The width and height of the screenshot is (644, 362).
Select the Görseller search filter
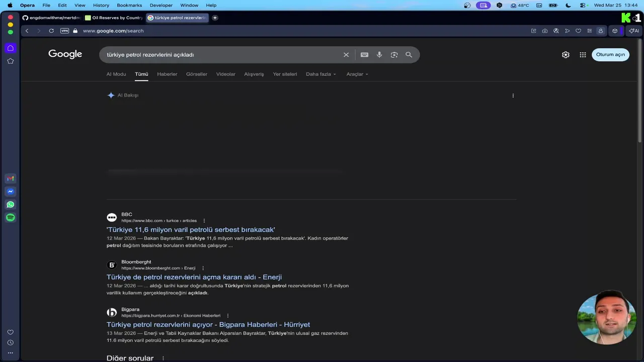pyautogui.click(x=197, y=74)
